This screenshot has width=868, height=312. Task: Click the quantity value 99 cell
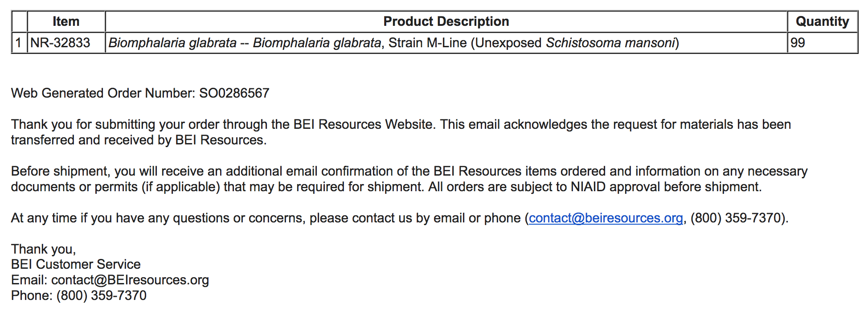(822, 43)
